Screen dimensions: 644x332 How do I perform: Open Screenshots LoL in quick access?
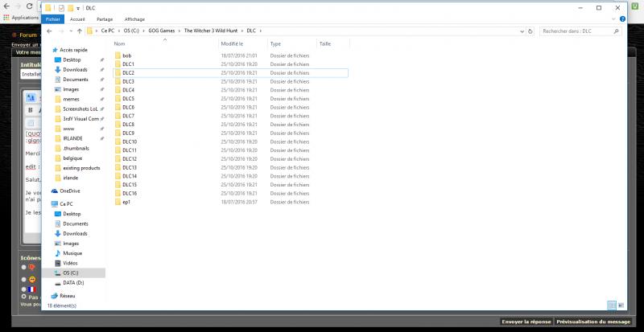point(80,109)
